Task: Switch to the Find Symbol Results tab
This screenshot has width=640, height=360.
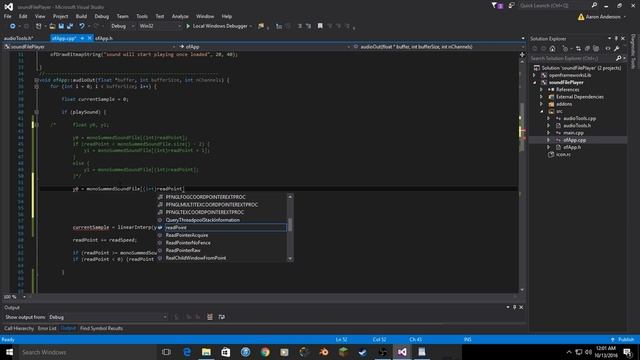Action: (x=101, y=328)
